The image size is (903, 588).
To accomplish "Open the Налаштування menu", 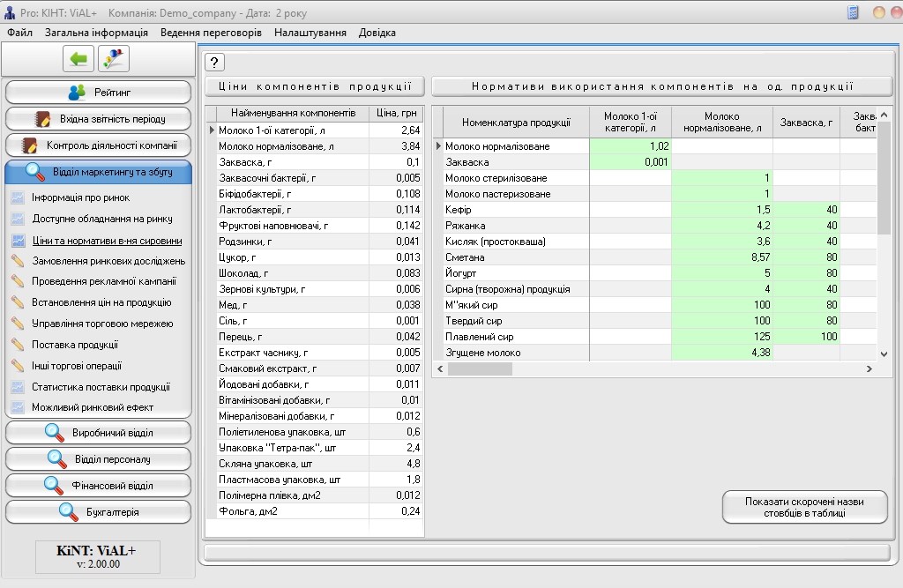I will (x=310, y=33).
